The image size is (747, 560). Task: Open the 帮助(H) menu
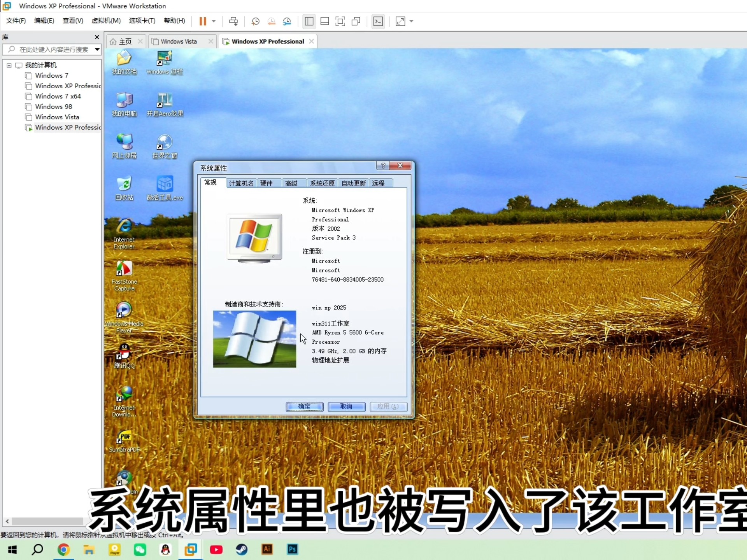click(x=175, y=21)
